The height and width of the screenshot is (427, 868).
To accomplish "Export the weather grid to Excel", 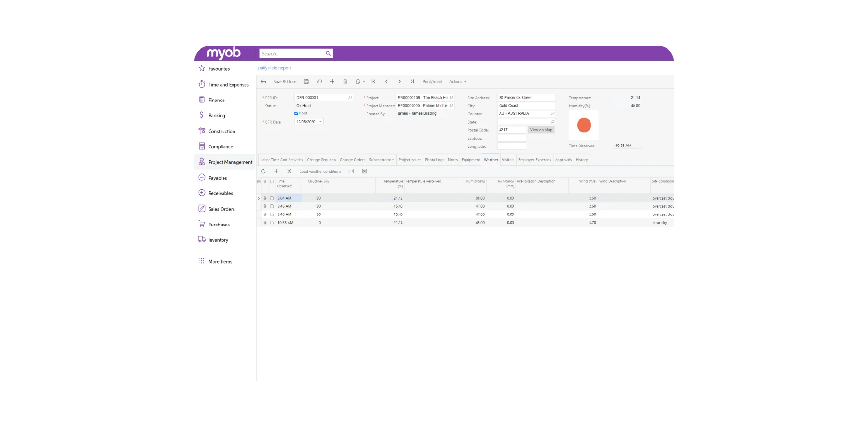I will [x=364, y=171].
